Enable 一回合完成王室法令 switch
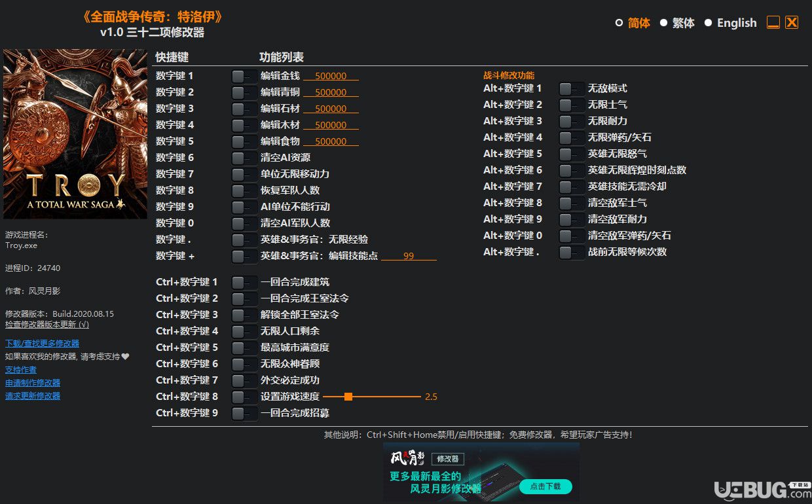Screen dimensions: 812x504 (244, 298)
